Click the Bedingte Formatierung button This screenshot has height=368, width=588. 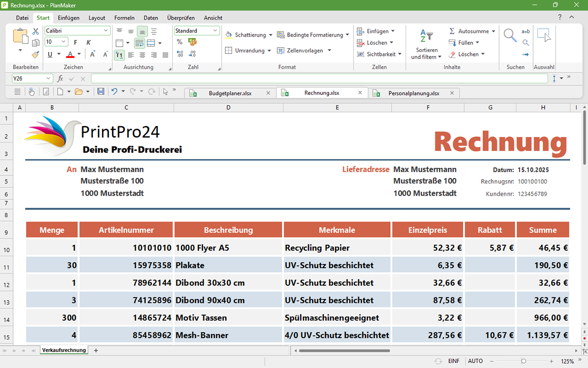pyautogui.click(x=313, y=35)
